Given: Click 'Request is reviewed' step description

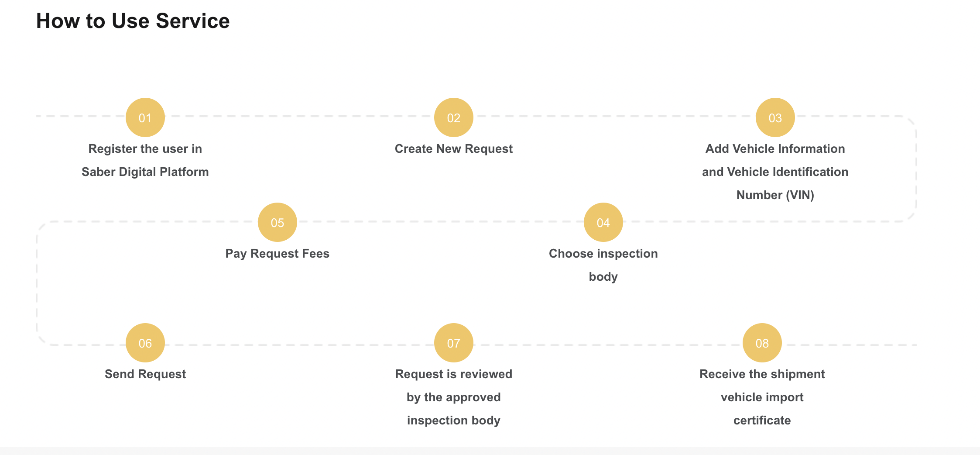Looking at the screenshot, I should tap(453, 374).
